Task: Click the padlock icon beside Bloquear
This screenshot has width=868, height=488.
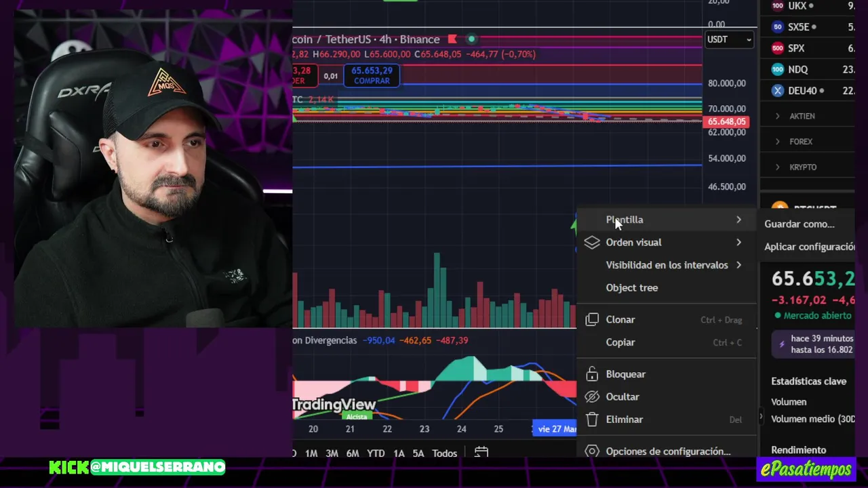Action: (592, 374)
